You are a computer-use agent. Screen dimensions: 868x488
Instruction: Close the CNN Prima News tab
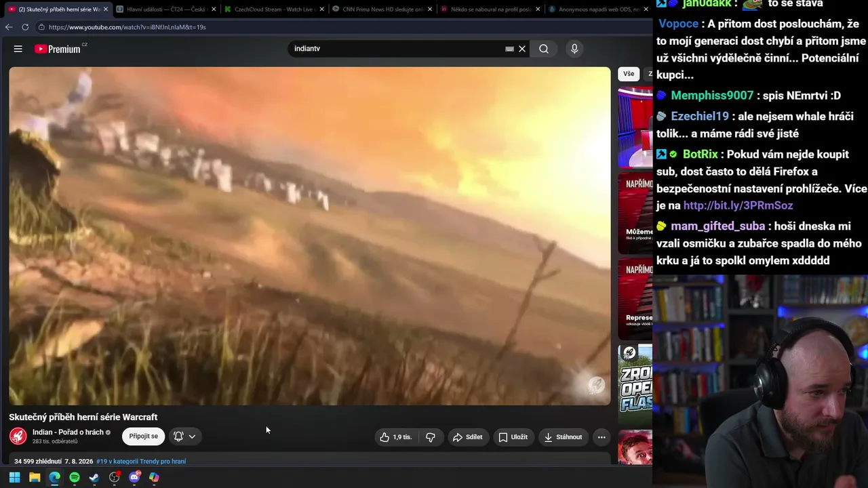pos(430,9)
